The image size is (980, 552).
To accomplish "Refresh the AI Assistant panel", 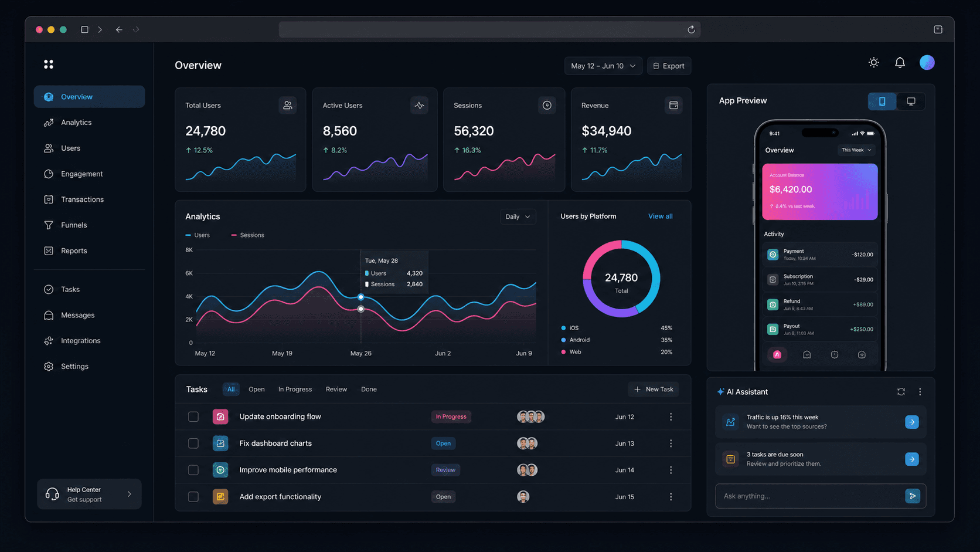I will tap(901, 392).
